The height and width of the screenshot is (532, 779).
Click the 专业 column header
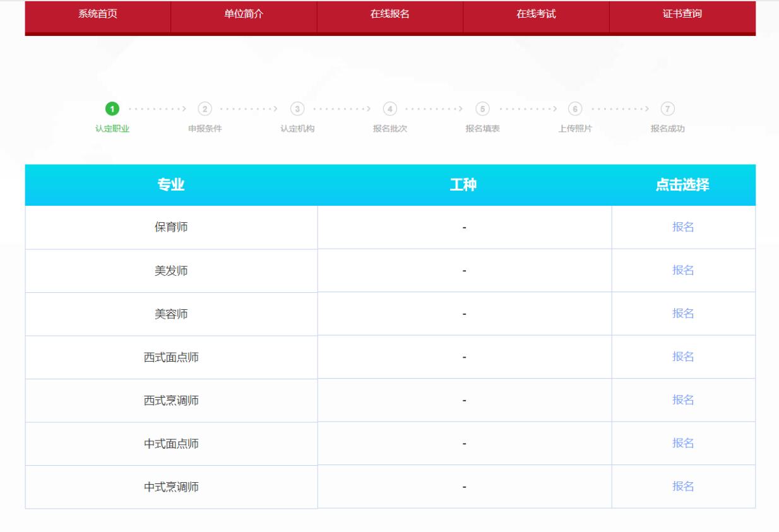pyautogui.click(x=171, y=185)
